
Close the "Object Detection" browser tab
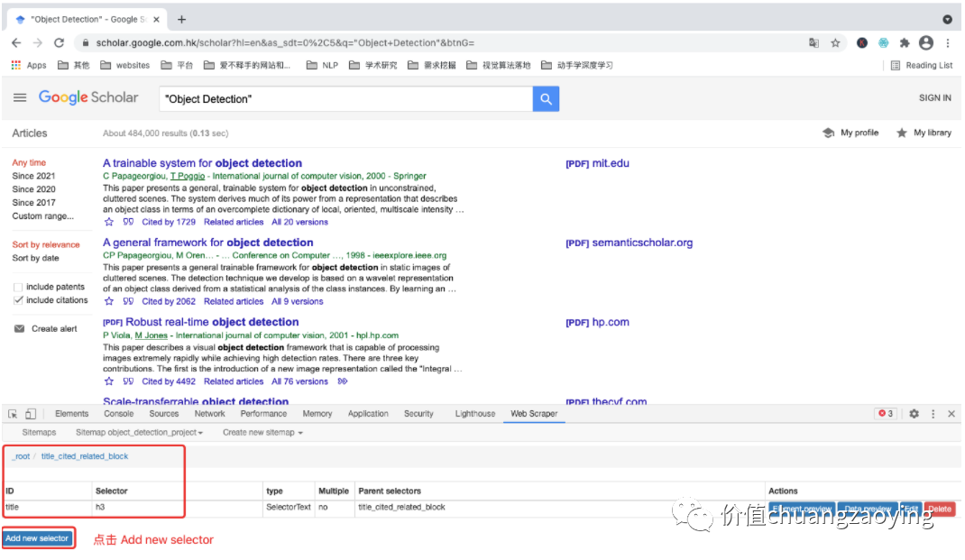[x=156, y=19]
